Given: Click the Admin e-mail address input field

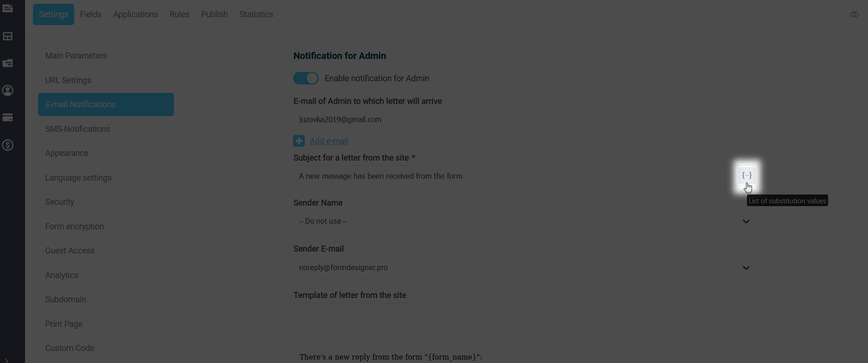Looking at the screenshot, I should click(x=525, y=119).
